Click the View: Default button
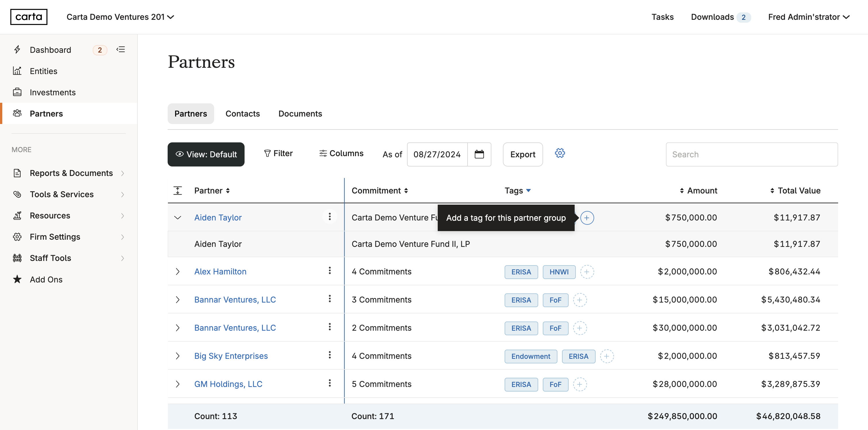868x430 pixels. point(206,154)
